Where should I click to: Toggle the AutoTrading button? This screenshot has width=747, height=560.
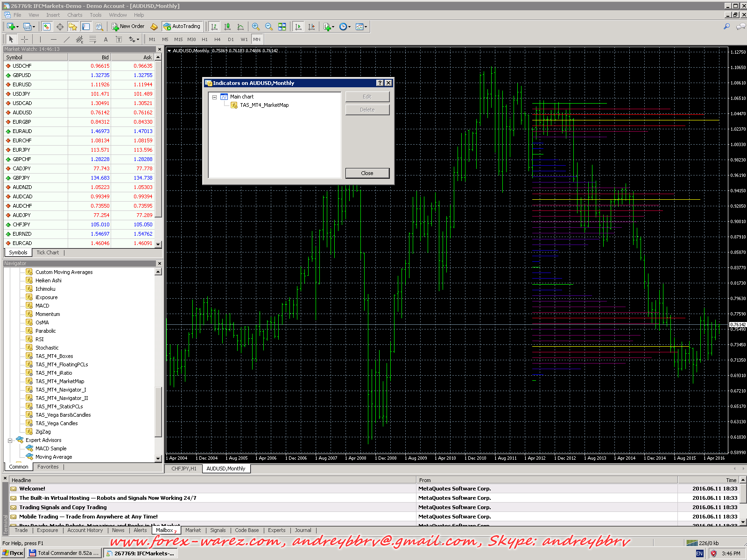coord(182,27)
